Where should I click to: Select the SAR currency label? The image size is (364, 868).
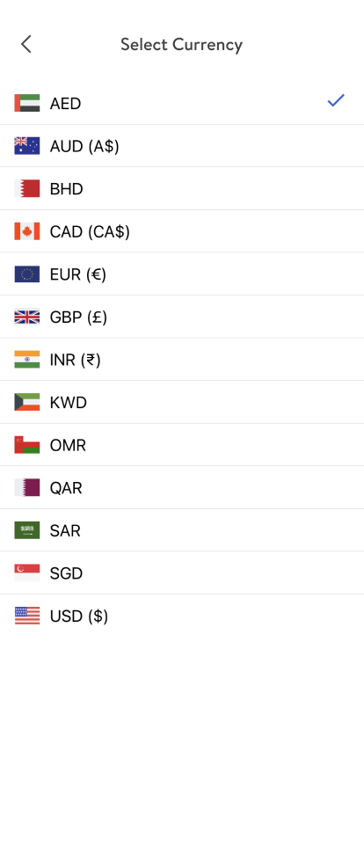tap(65, 530)
